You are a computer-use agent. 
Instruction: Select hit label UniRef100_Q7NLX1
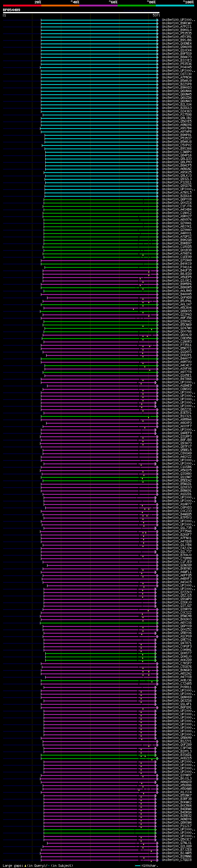coord(176,843)
